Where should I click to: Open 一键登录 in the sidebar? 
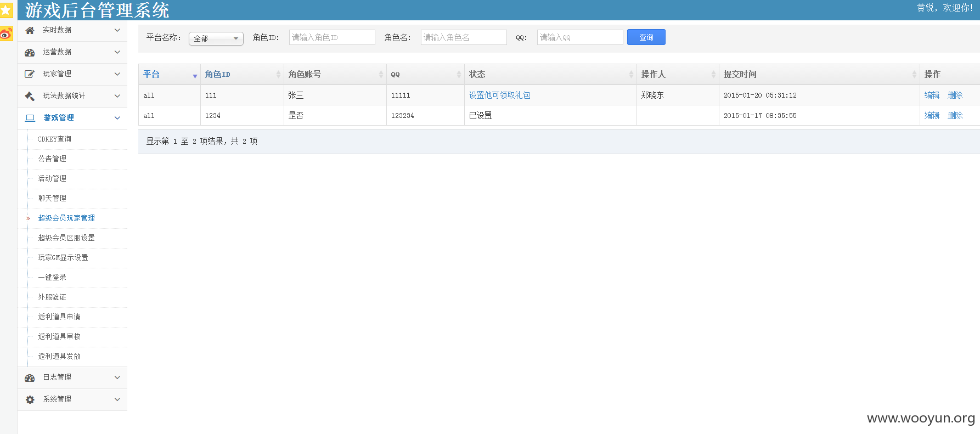coord(52,278)
